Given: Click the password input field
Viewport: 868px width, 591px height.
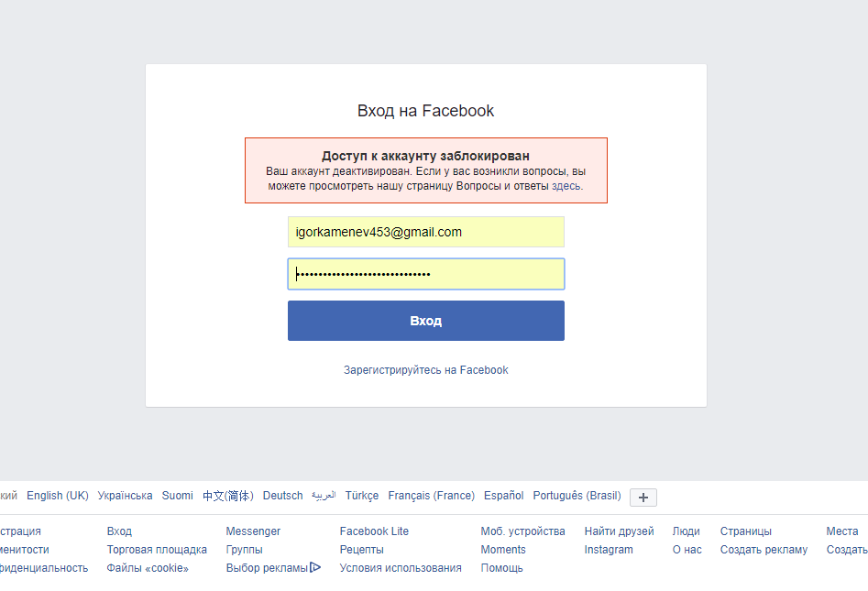Looking at the screenshot, I should (x=425, y=274).
